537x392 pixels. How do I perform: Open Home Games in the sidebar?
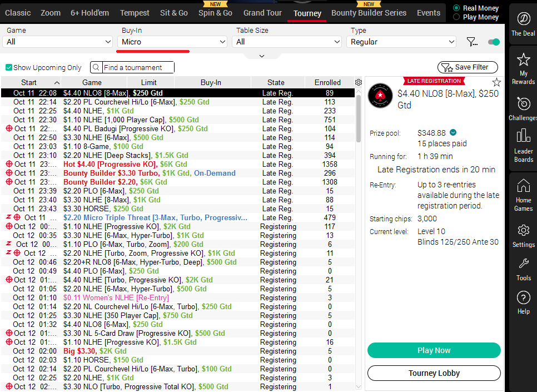(523, 195)
